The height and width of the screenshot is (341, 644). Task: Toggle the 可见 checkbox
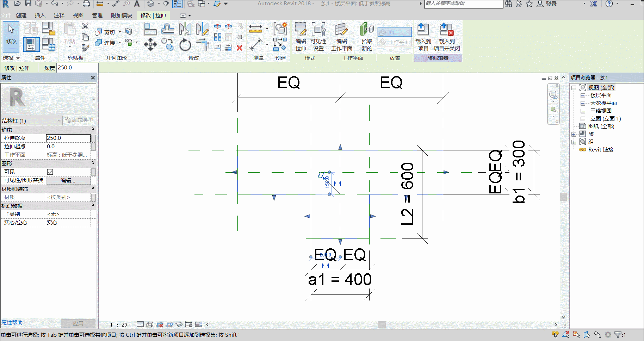[x=50, y=172]
